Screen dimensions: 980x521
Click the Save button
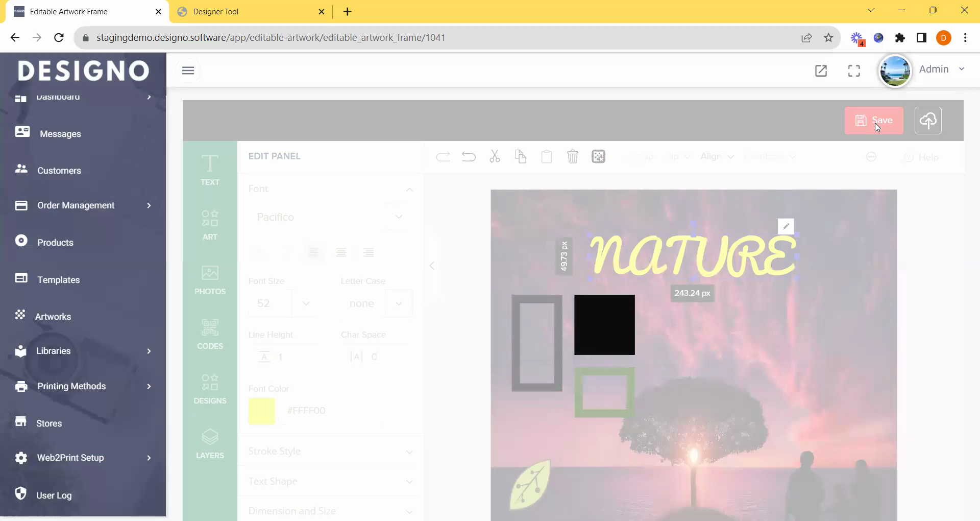pos(873,121)
